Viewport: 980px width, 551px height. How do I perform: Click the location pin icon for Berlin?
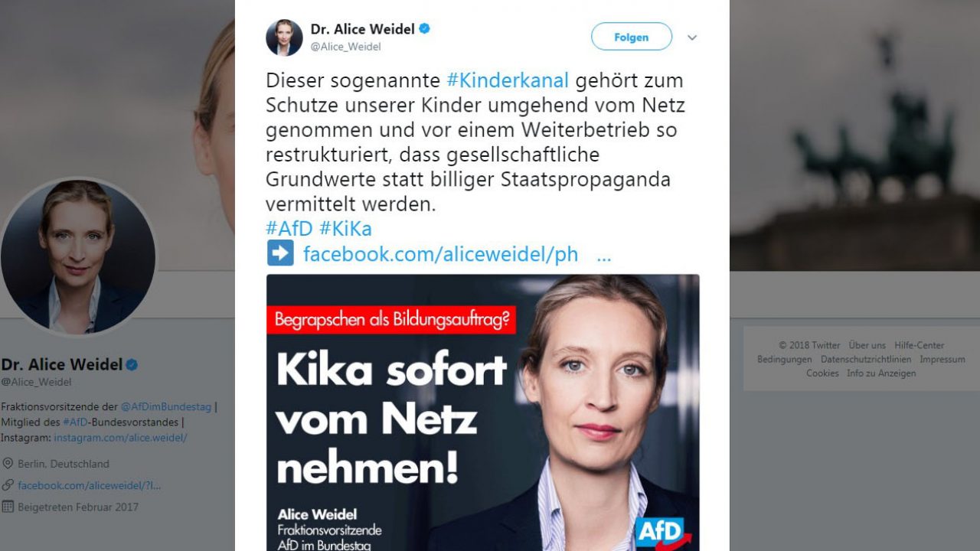coord(8,464)
